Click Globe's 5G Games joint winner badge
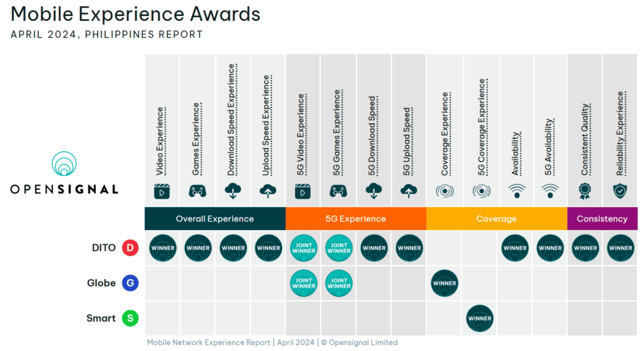Viewport: 644px width, 351px height. tap(339, 283)
